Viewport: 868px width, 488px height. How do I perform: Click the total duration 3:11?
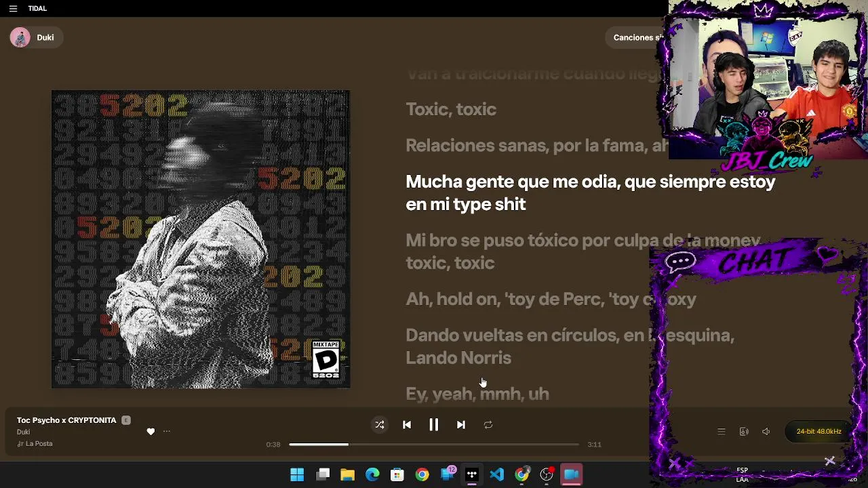point(594,445)
